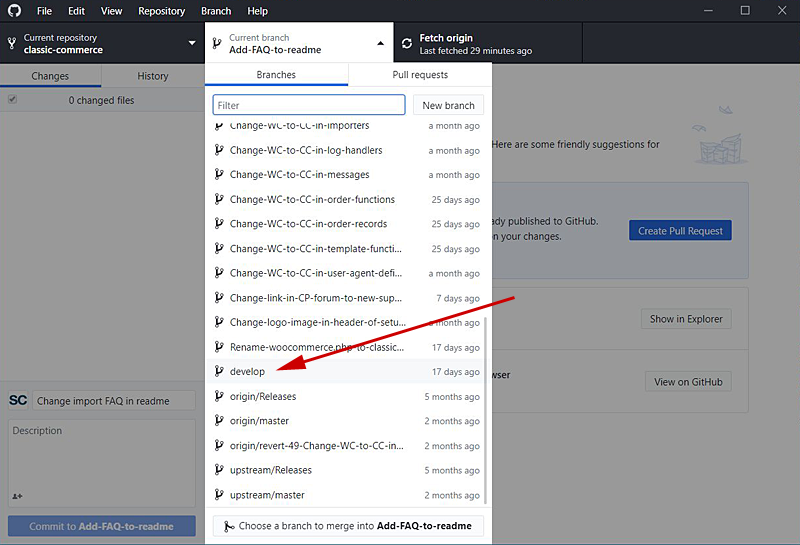Click branch icon of Change-WC-to-CC-in-order-functions

coord(219,199)
